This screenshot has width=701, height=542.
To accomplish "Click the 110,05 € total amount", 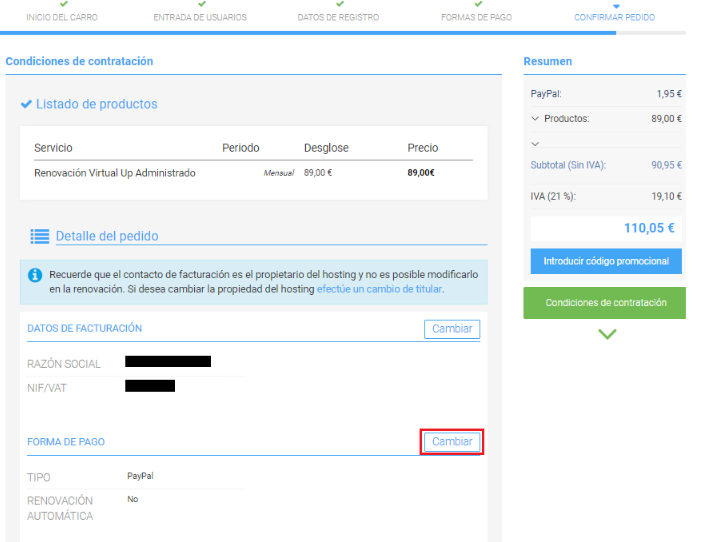I will point(649,228).
